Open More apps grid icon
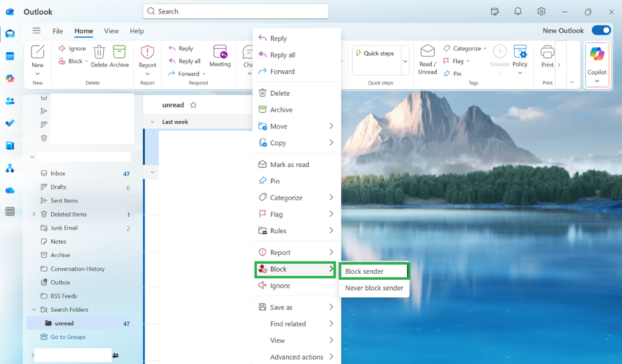 click(x=10, y=212)
